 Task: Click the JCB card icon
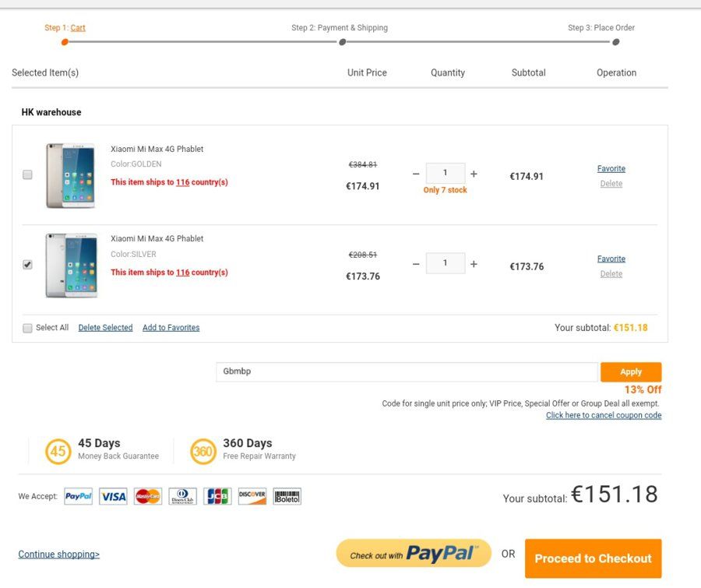click(218, 496)
